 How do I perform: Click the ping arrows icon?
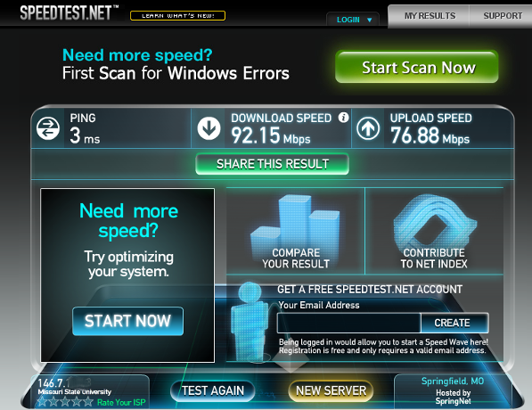click(48, 128)
